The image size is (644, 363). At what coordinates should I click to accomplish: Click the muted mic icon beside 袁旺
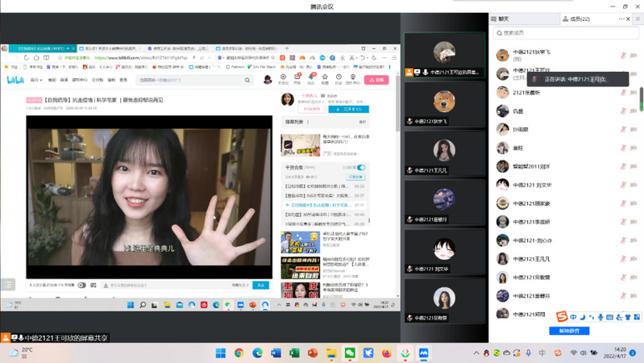click(x=622, y=148)
